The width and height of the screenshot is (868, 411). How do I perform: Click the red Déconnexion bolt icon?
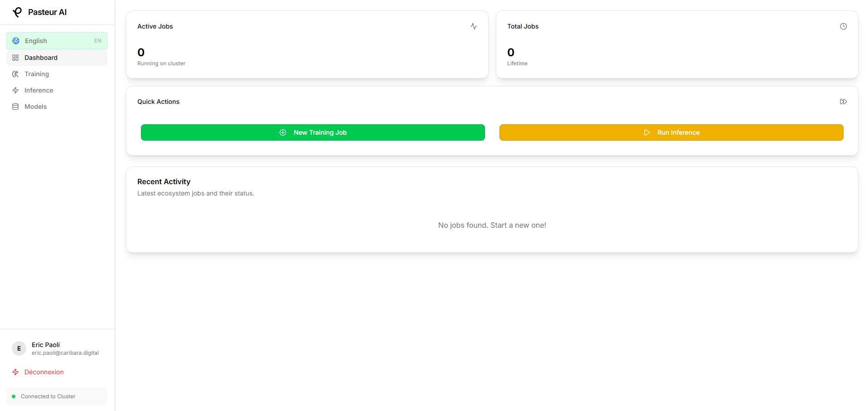point(15,372)
